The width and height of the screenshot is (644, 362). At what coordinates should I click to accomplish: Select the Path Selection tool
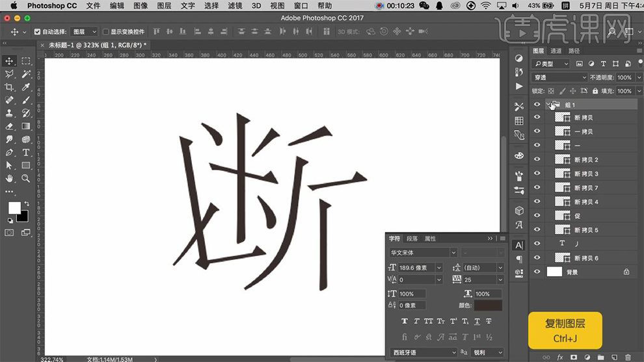[9, 166]
